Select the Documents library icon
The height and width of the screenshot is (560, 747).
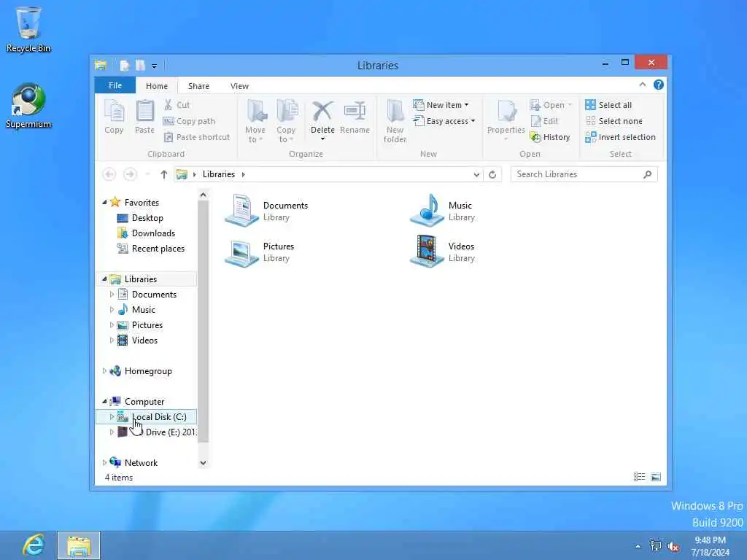tap(242, 211)
